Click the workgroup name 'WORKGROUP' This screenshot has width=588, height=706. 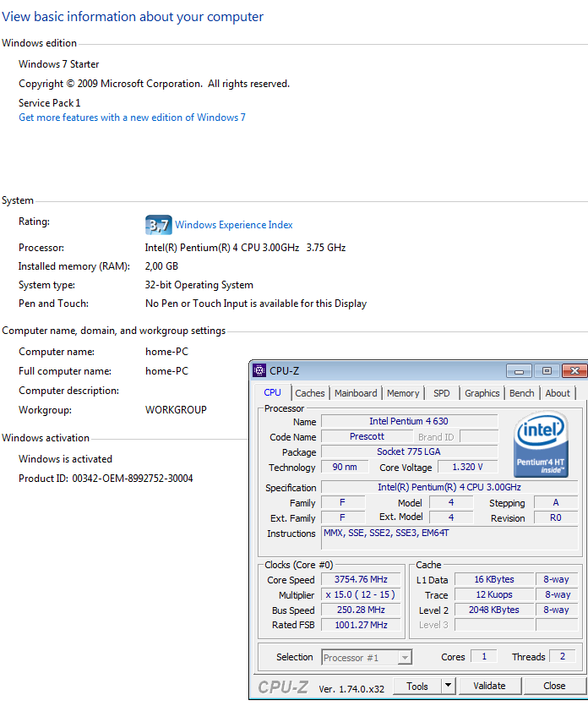click(x=176, y=410)
